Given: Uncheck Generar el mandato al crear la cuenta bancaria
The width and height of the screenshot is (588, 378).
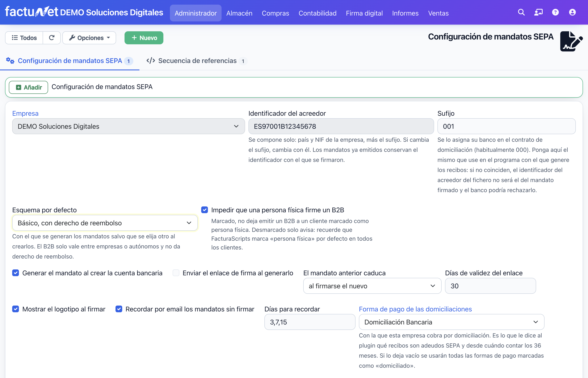Looking at the screenshot, I should [16, 273].
